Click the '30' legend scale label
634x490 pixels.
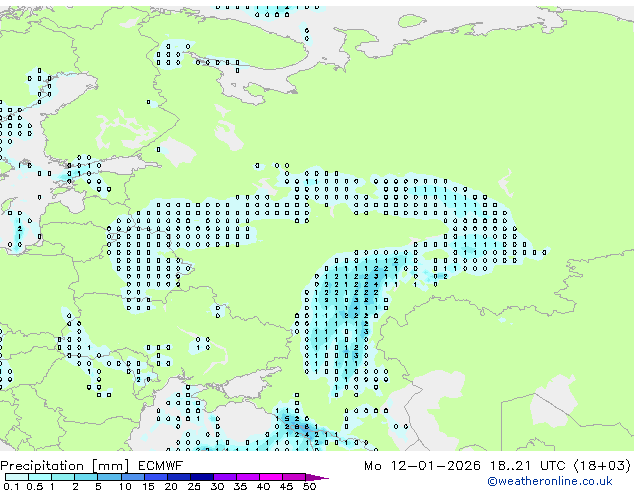[217, 486]
